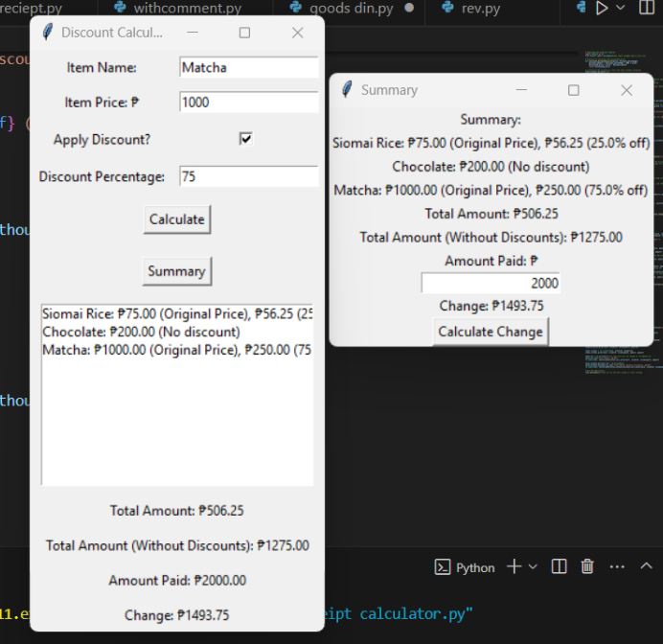
Task: Click the Item Name text field
Action: [x=248, y=67]
